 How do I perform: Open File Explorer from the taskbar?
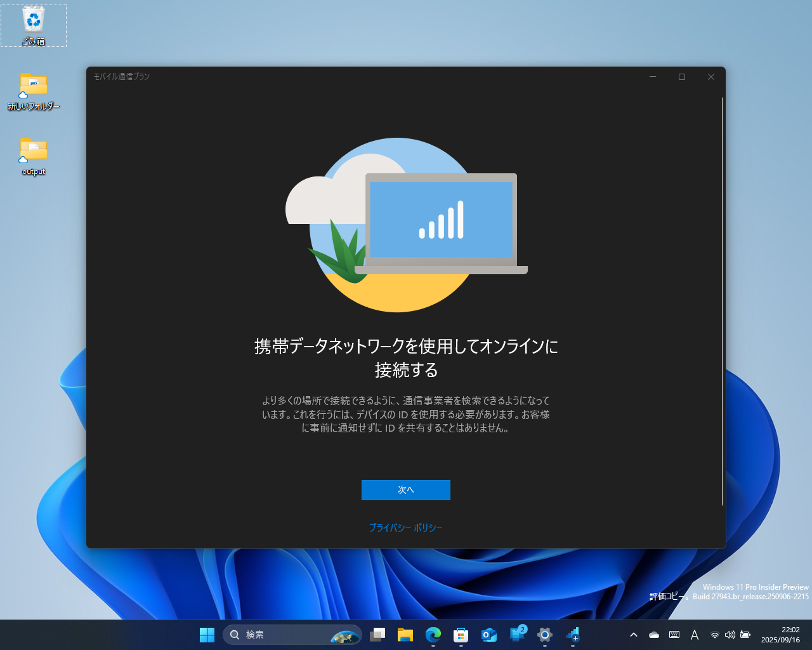pos(406,635)
